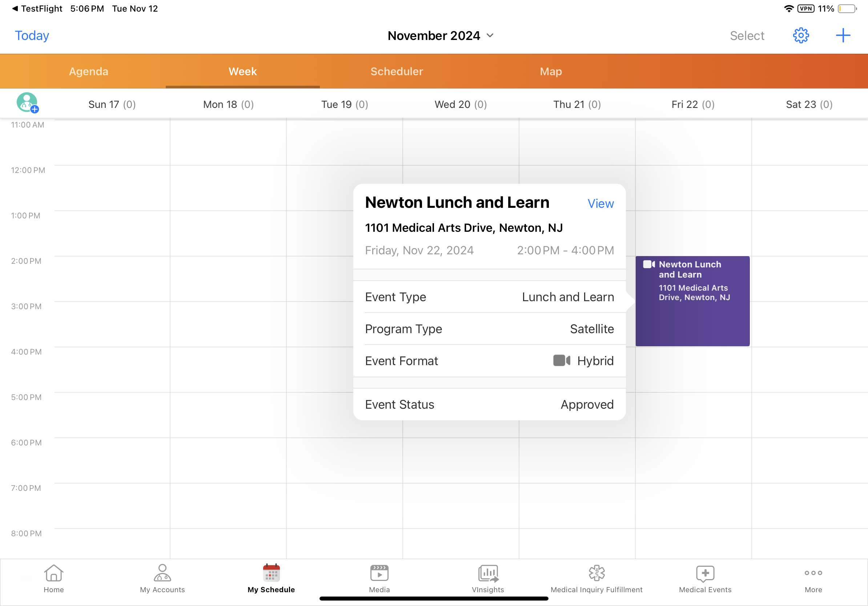This screenshot has height=606, width=868.
Task: Click the user avatar with plus badge
Action: [27, 103]
